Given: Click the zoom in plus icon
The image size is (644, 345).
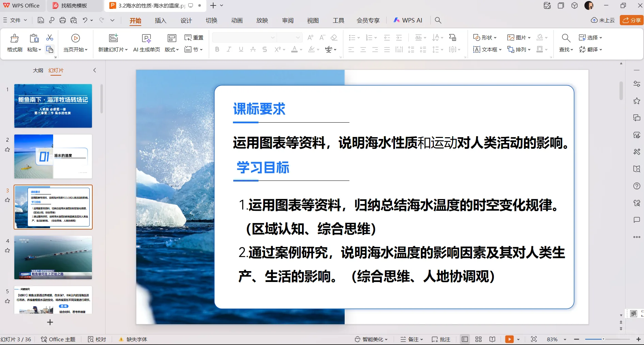Looking at the screenshot, I should [639, 339].
